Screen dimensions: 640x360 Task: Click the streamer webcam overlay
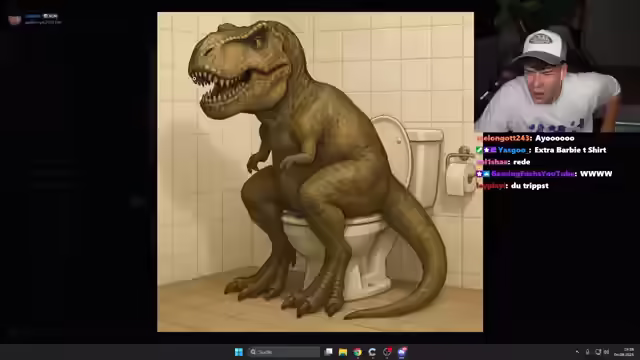pyautogui.click(x=557, y=66)
